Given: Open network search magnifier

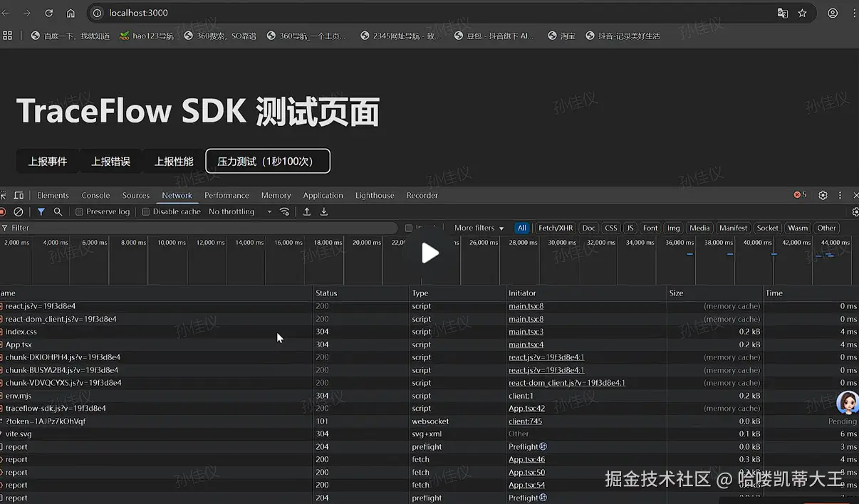Looking at the screenshot, I should [x=58, y=211].
